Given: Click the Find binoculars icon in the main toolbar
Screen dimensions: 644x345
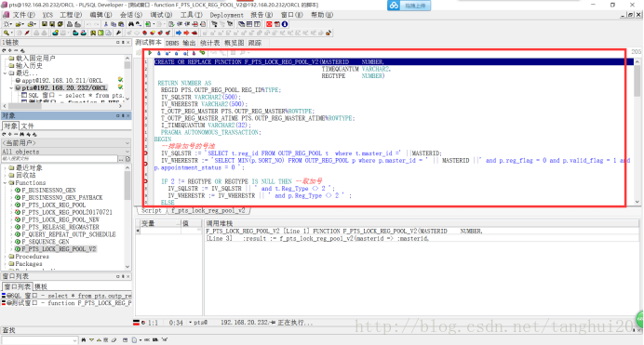Looking at the screenshot, I should 131,24.
